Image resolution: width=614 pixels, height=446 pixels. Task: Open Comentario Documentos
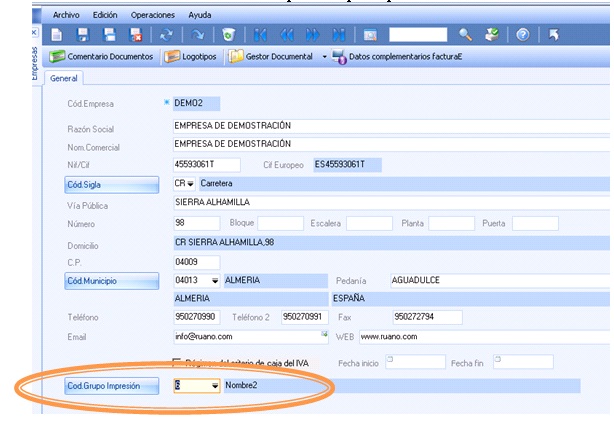[x=101, y=57]
